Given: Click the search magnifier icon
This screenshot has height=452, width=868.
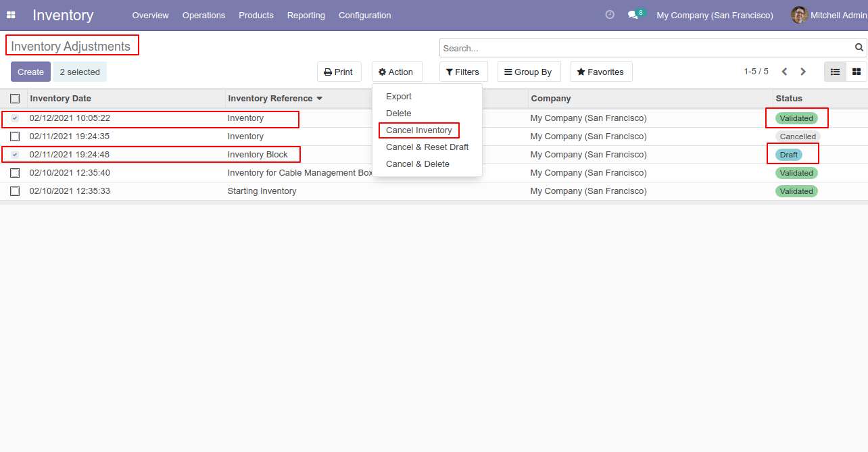Looking at the screenshot, I should (859, 48).
